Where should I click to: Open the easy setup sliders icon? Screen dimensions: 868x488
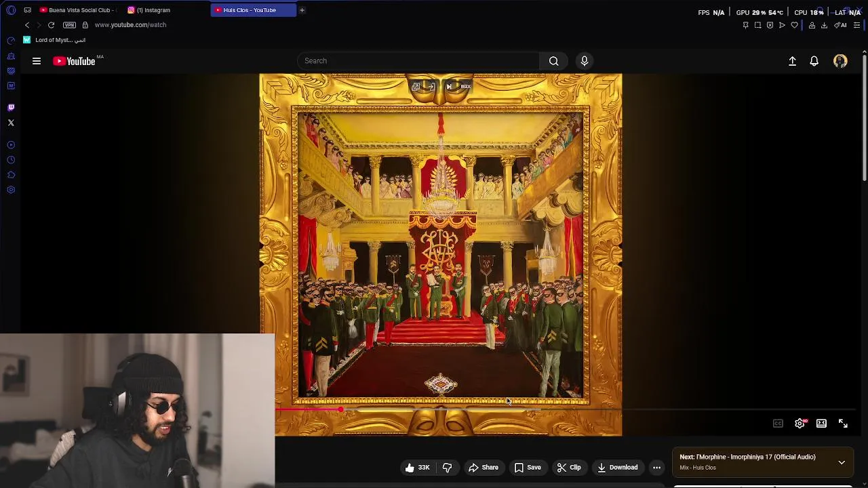click(856, 25)
